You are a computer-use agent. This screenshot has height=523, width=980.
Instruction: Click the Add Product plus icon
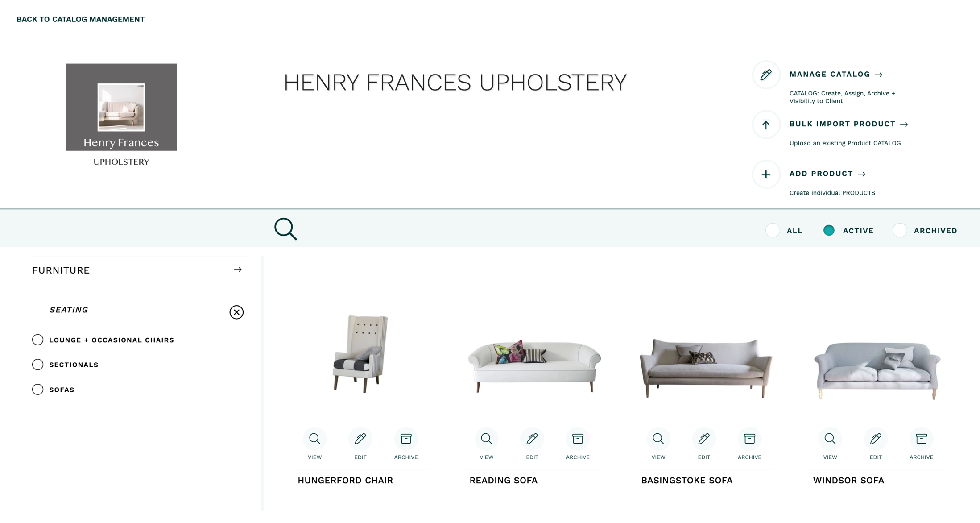point(765,174)
